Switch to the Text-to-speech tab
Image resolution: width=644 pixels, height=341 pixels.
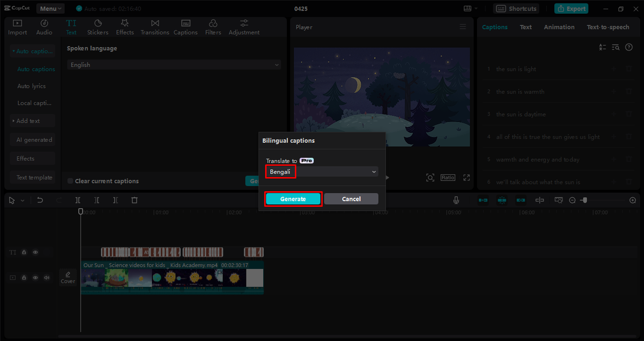pyautogui.click(x=608, y=27)
